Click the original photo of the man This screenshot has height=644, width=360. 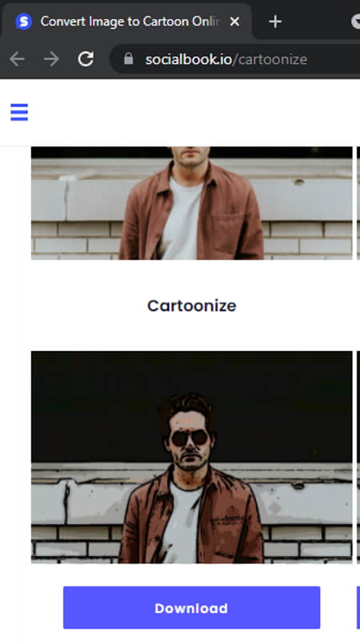pos(192,203)
